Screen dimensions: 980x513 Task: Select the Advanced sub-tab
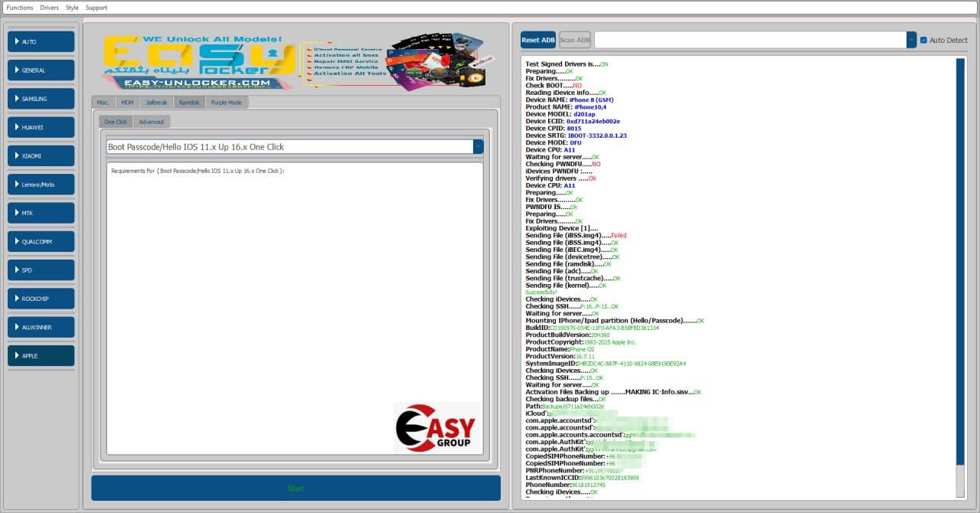(151, 122)
